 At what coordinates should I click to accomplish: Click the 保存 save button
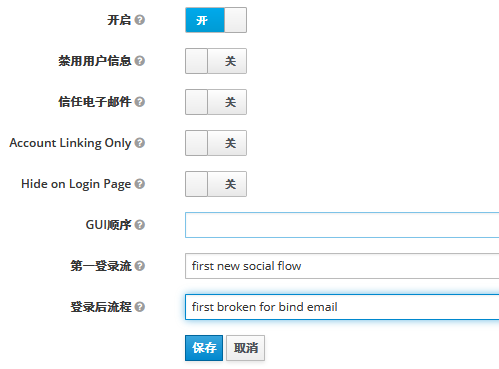point(204,348)
